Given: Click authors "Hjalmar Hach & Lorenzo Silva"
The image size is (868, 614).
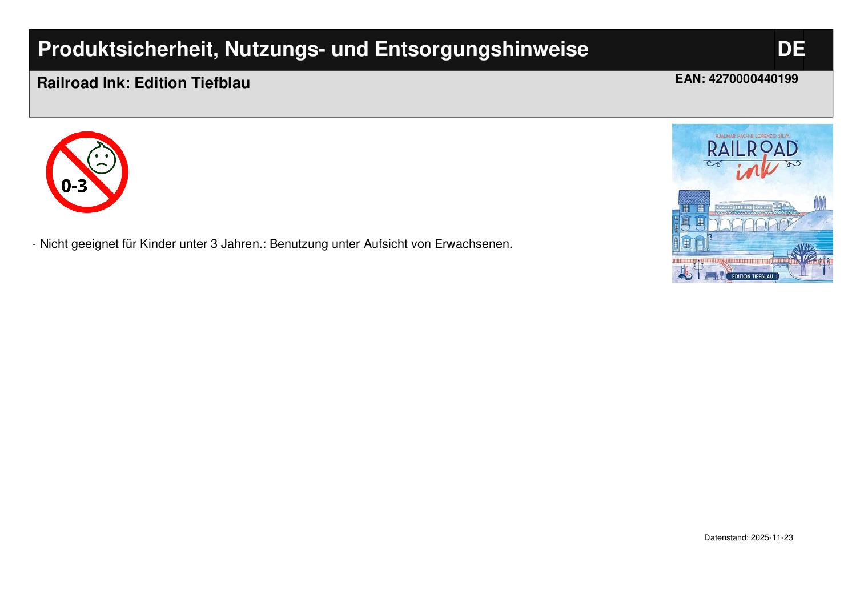Looking at the screenshot, I should click(752, 136).
